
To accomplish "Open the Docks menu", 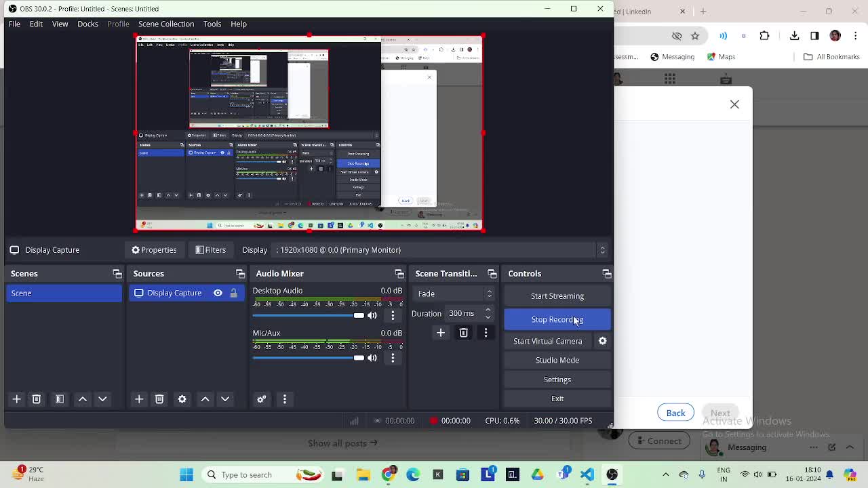I will (87, 24).
